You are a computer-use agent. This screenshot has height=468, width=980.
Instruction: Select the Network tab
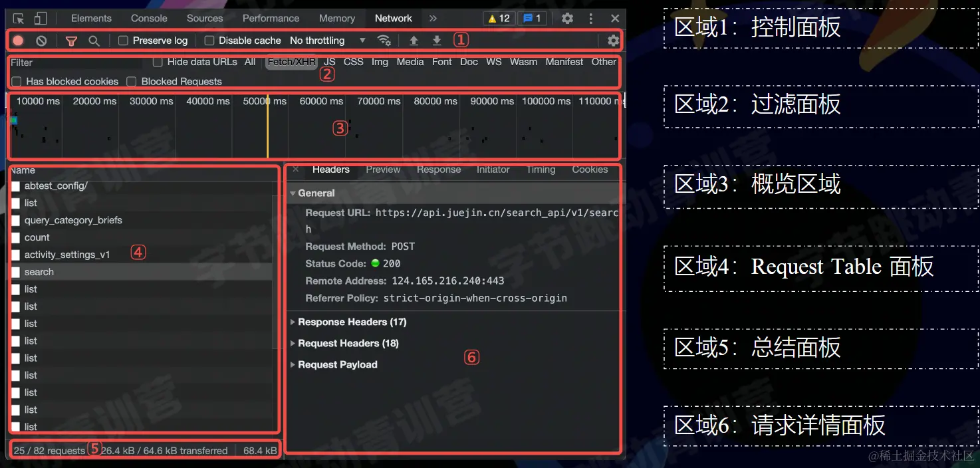(x=394, y=19)
